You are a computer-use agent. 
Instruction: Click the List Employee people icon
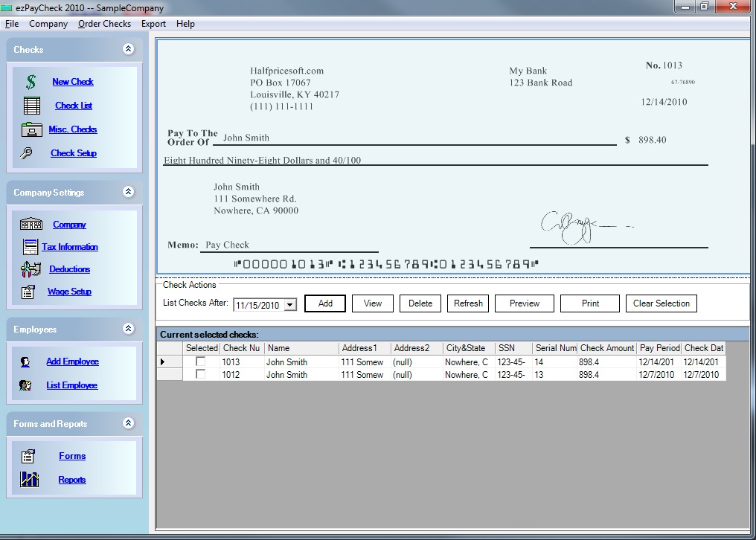click(x=25, y=385)
